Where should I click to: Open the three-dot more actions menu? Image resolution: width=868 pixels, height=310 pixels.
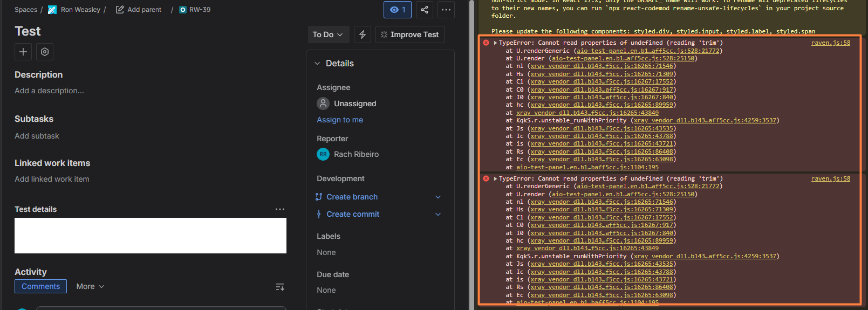pyautogui.click(x=446, y=10)
